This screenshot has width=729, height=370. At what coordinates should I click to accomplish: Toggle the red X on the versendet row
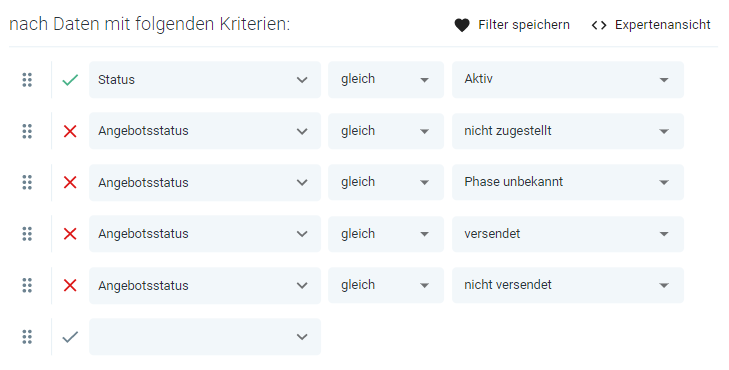70,234
